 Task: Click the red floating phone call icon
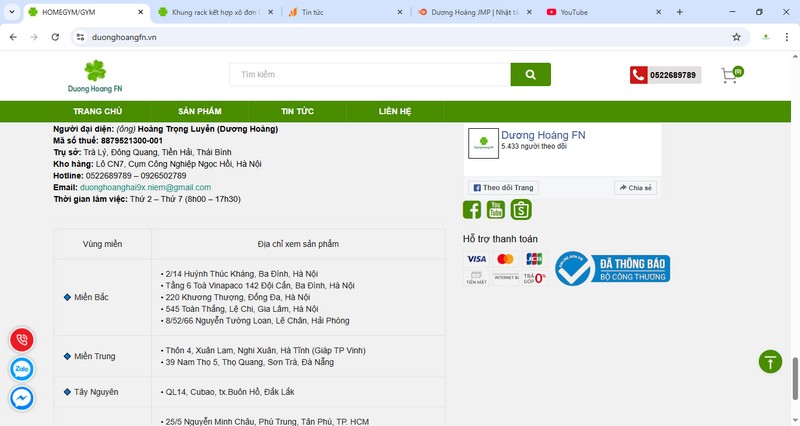click(x=21, y=340)
